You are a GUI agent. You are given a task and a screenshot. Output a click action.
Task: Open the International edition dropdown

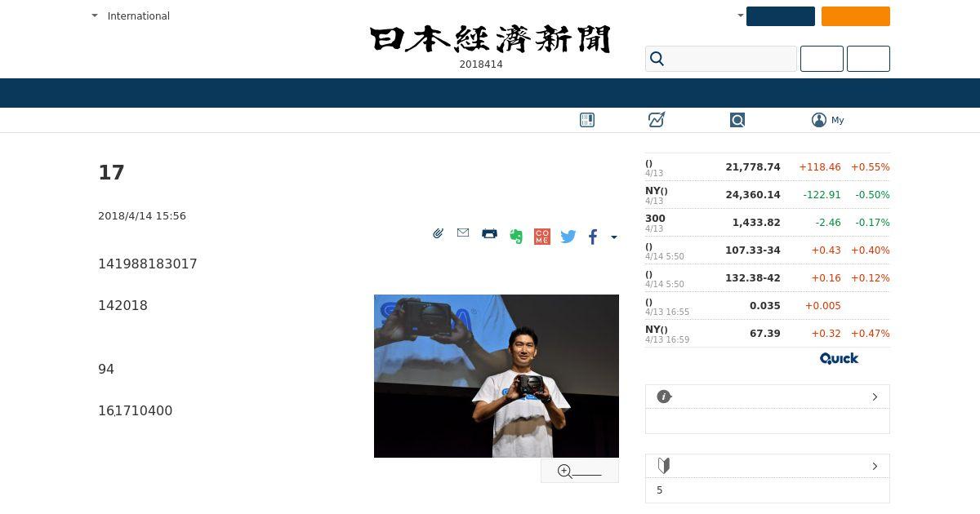click(131, 16)
